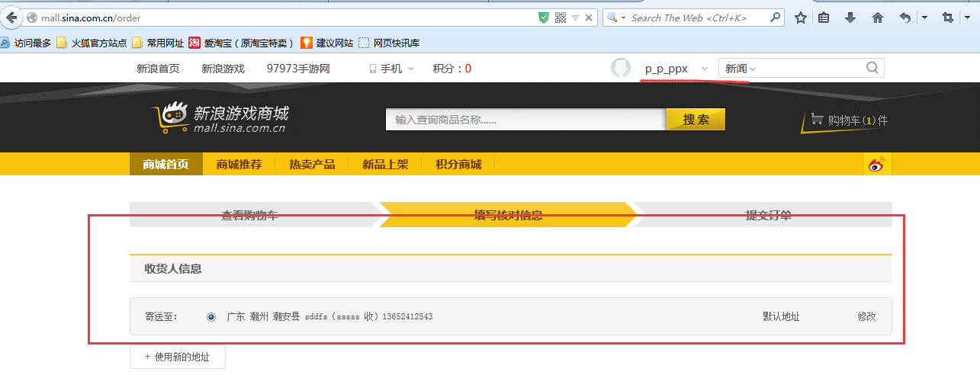
Task: Open the 新闻 search category dropdown
Action: click(740, 69)
